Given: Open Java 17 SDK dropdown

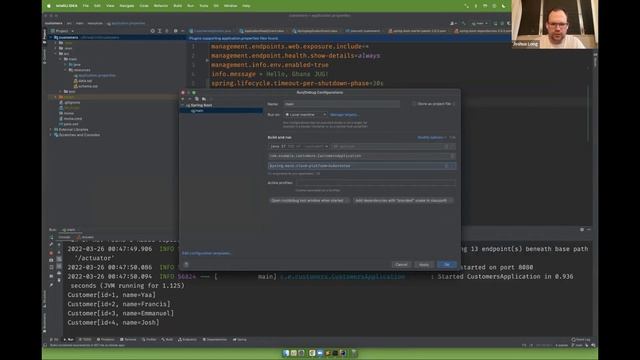Looking at the screenshot, I should [x=298, y=147].
